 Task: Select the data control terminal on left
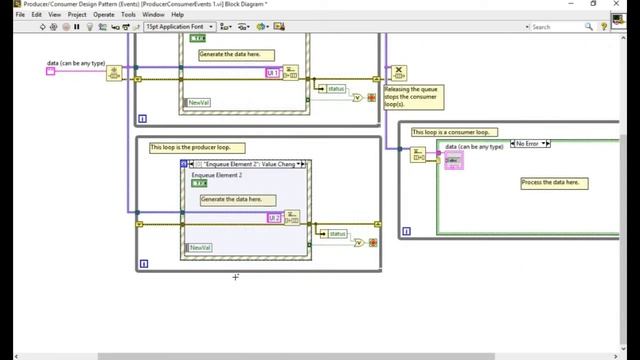(51, 71)
